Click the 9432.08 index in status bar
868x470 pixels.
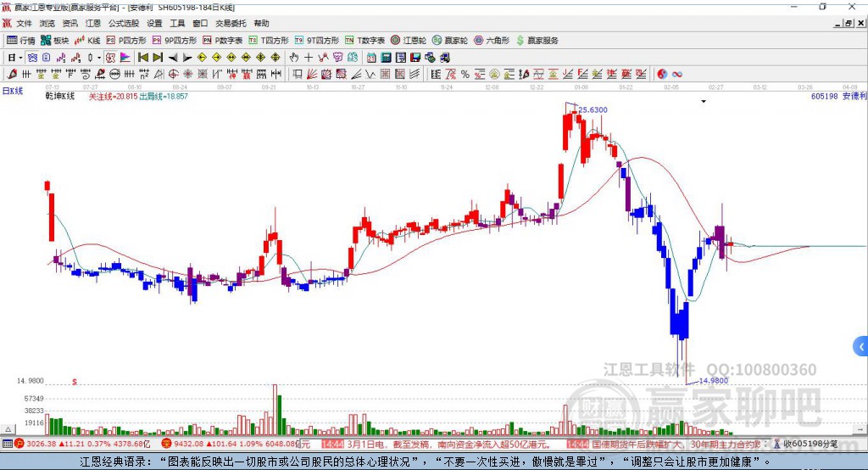189,444
